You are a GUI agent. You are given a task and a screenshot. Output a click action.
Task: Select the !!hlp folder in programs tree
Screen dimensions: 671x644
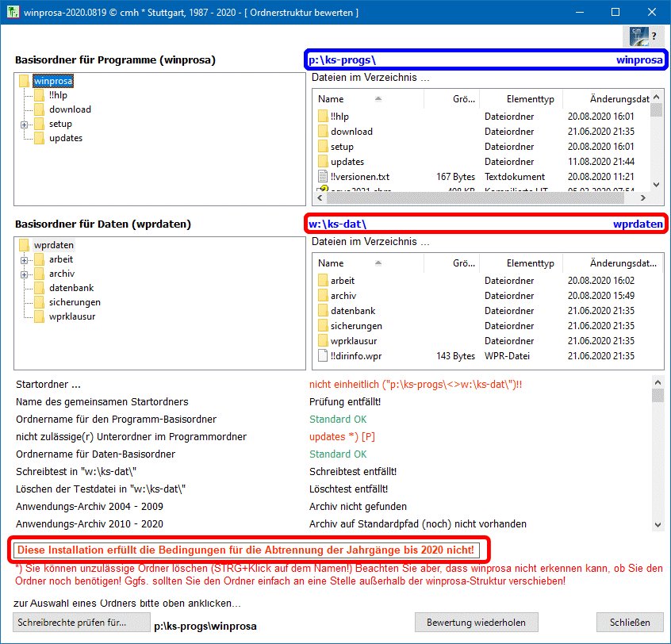click(58, 95)
